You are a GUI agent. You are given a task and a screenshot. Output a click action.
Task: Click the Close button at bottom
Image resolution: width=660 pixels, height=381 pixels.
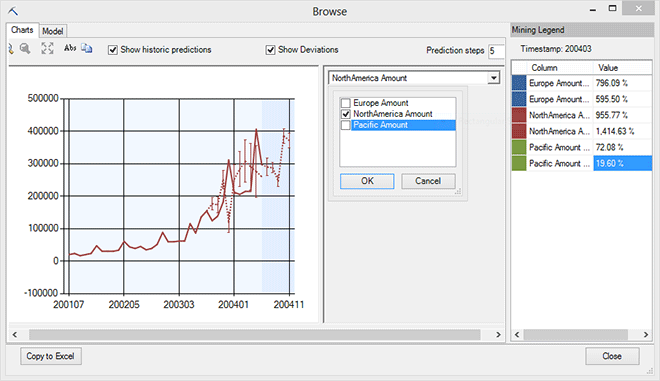(612, 356)
